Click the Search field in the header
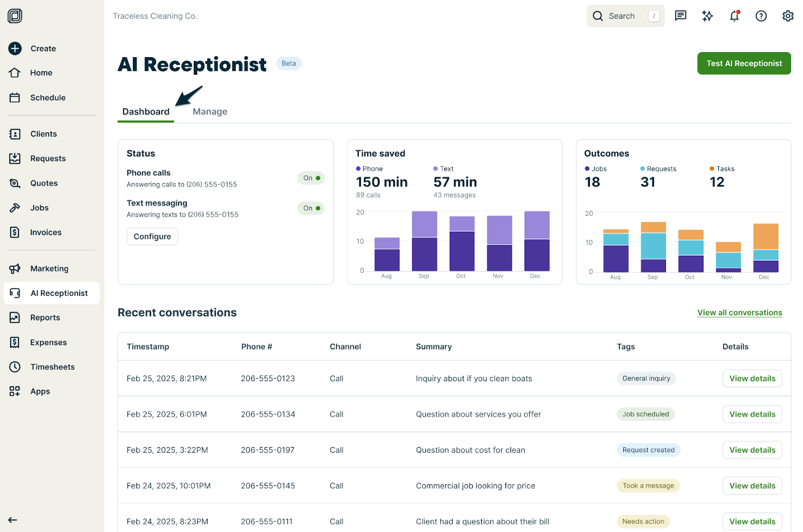Screen dimensions: 803x532 tap(625, 16)
